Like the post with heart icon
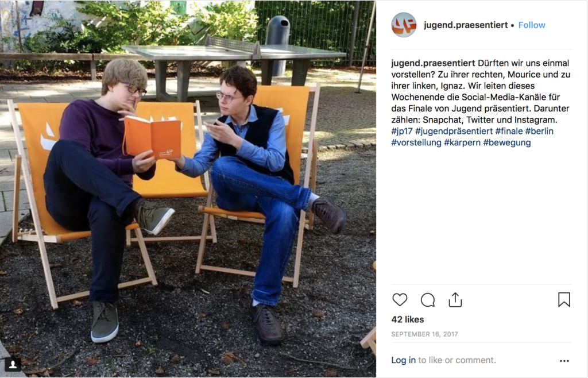The width and height of the screenshot is (588, 378). tap(400, 300)
